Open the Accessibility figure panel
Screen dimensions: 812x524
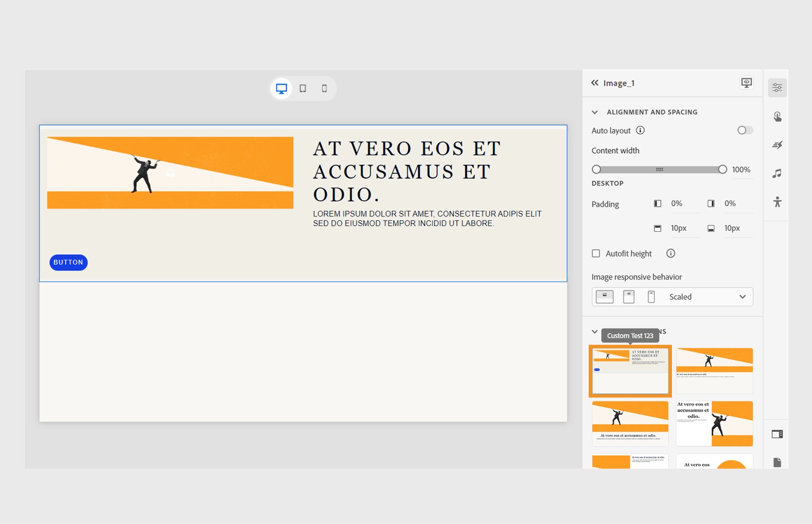pyautogui.click(x=777, y=202)
